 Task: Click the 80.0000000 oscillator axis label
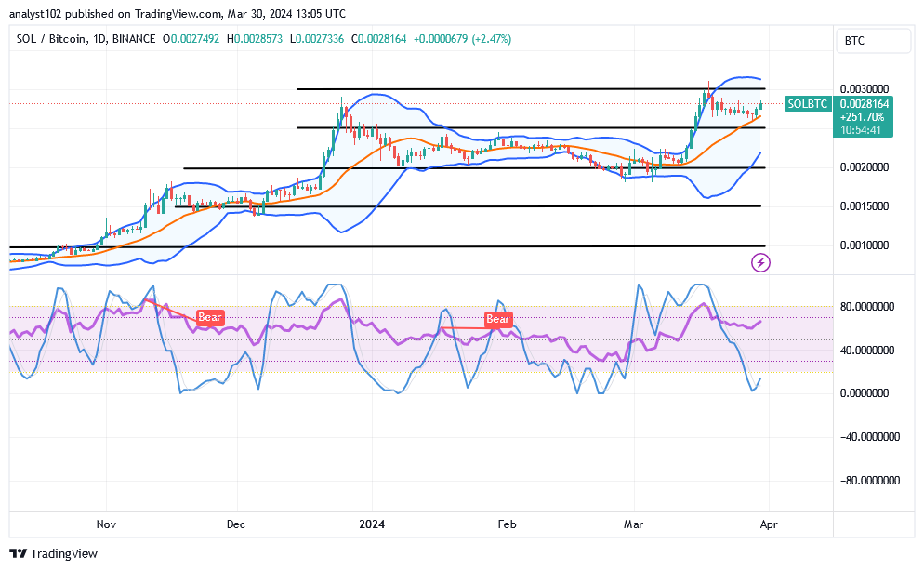[x=867, y=307]
